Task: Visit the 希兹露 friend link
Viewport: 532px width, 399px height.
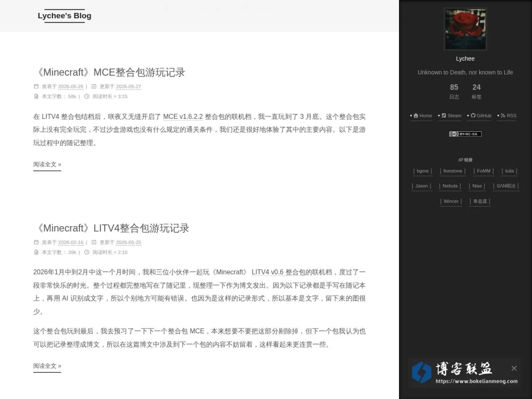Action: (480, 201)
